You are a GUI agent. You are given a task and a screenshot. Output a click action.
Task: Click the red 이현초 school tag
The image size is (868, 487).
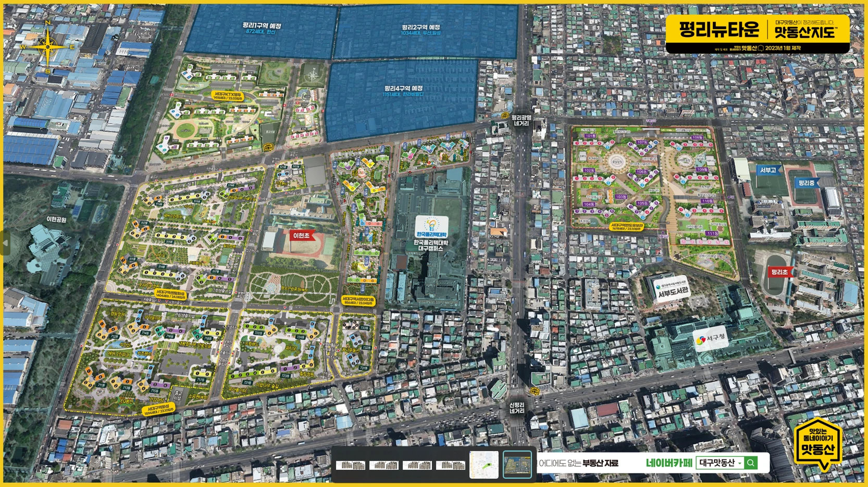302,236
